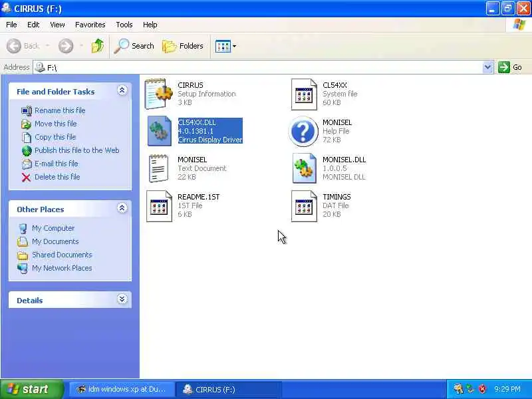Open My Network Places link

tap(62, 268)
